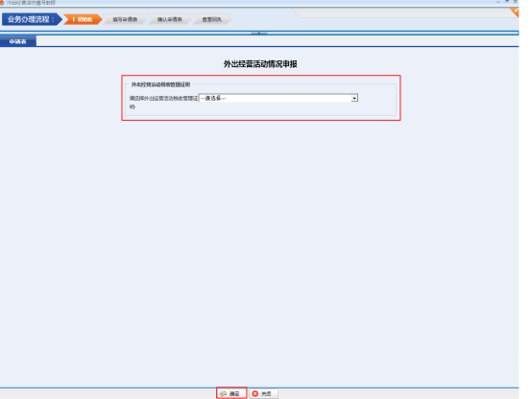Select the 查看回执 workflow step
This screenshot has height=399, width=532.
coord(212,19)
